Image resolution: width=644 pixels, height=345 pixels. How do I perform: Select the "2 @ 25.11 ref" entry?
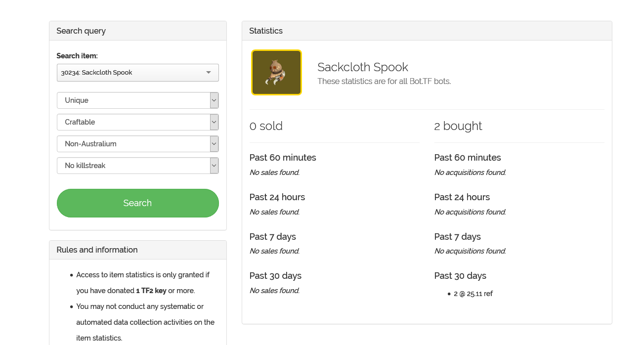(473, 294)
